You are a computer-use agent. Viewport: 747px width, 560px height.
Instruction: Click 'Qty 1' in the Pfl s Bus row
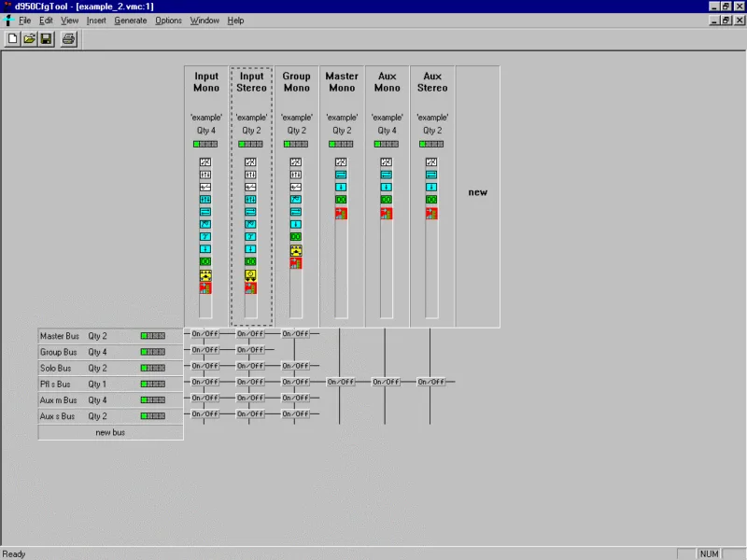coord(97,385)
